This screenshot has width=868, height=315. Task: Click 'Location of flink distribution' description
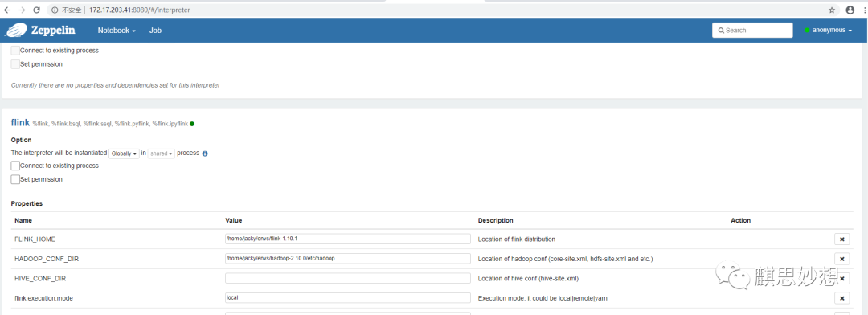pyautogui.click(x=517, y=239)
